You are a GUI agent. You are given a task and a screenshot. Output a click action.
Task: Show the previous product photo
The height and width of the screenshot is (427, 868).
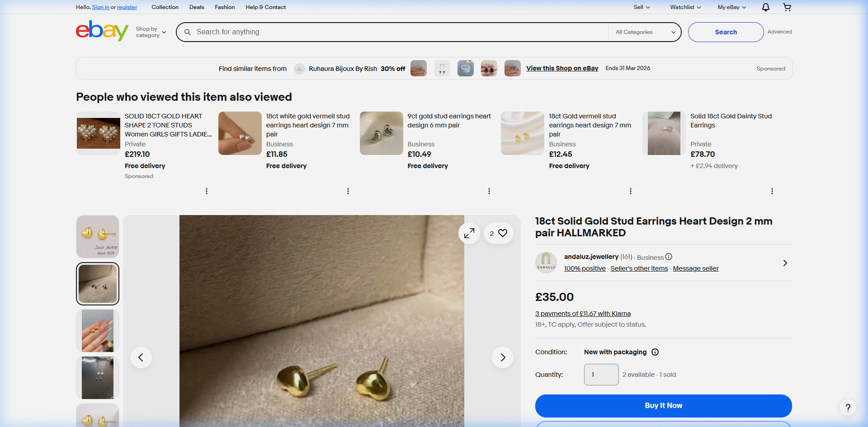(x=141, y=357)
